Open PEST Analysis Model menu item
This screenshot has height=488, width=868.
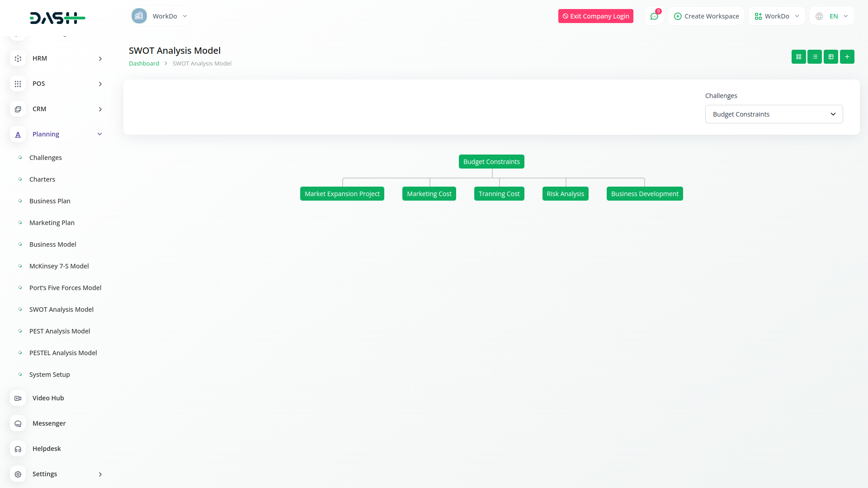60,331
